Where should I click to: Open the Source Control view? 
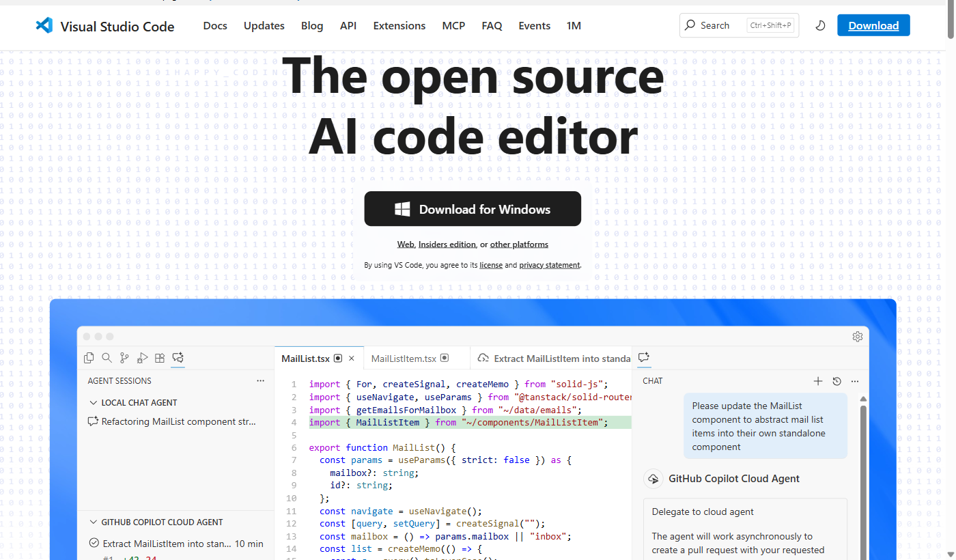coord(124,357)
